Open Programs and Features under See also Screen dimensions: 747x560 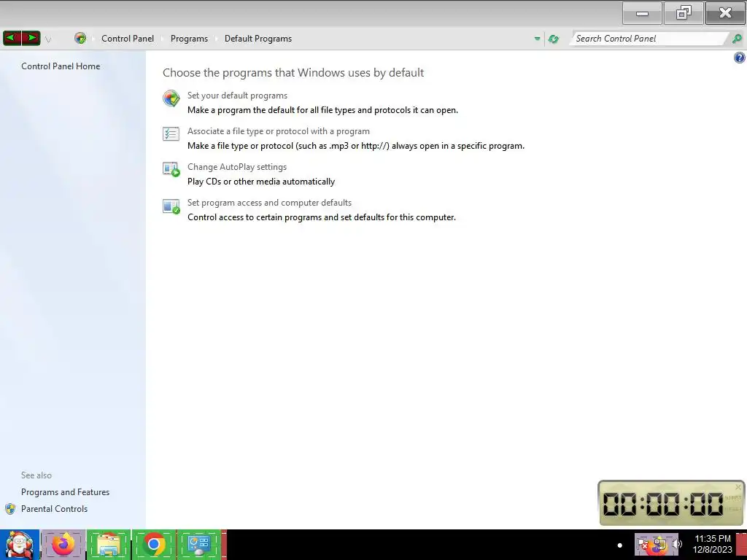(65, 492)
